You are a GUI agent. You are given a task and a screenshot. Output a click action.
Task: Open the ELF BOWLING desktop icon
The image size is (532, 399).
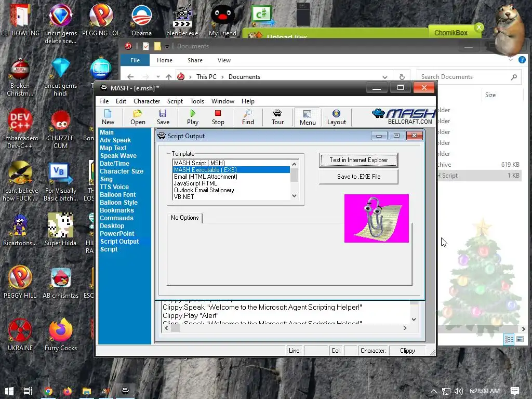coord(20,20)
